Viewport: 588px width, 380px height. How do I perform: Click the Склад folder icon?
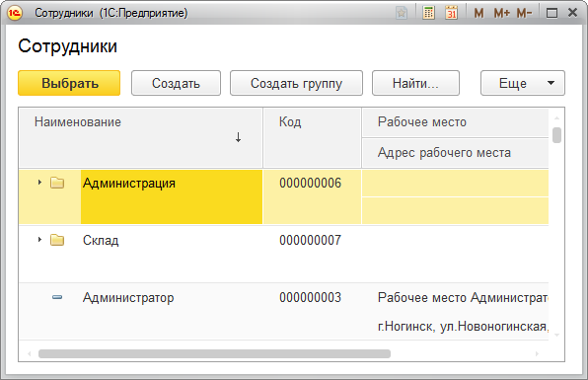pos(57,240)
